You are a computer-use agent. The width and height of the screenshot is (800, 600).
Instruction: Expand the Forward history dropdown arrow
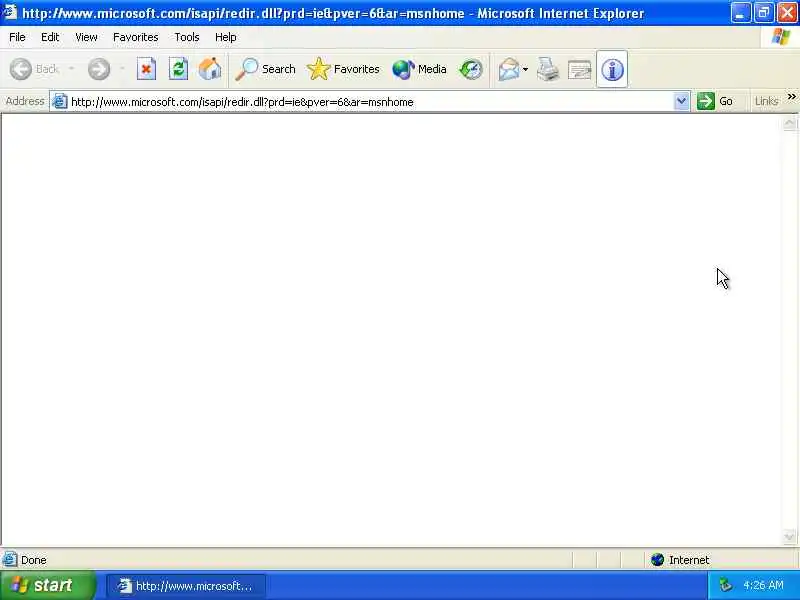coord(122,69)
